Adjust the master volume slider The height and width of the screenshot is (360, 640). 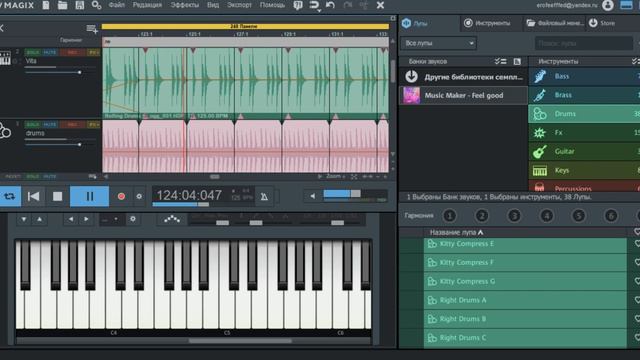[355, 194]
